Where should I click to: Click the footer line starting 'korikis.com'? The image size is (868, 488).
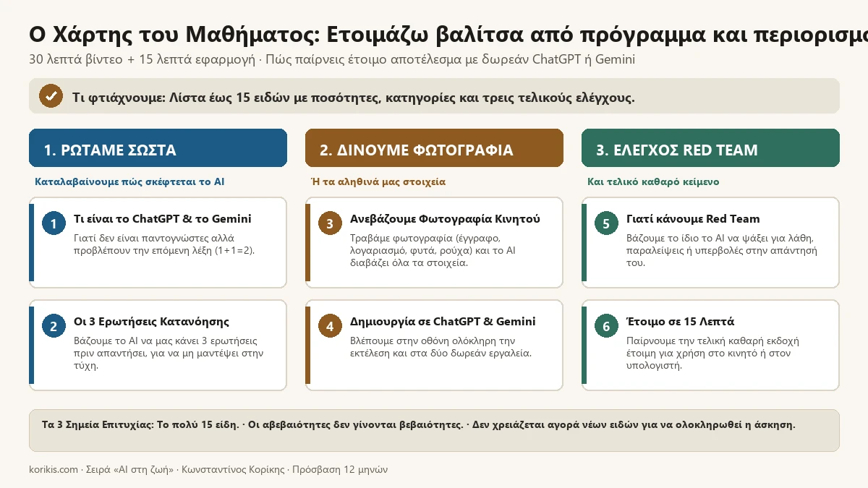(x=208, y=469)
